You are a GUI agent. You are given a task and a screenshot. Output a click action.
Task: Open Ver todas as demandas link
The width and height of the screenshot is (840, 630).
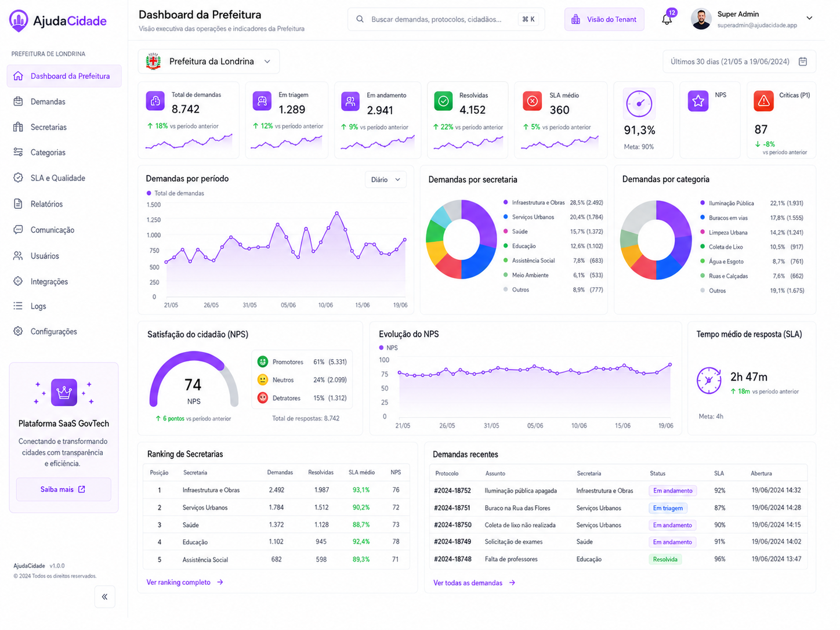pos(475,583)
